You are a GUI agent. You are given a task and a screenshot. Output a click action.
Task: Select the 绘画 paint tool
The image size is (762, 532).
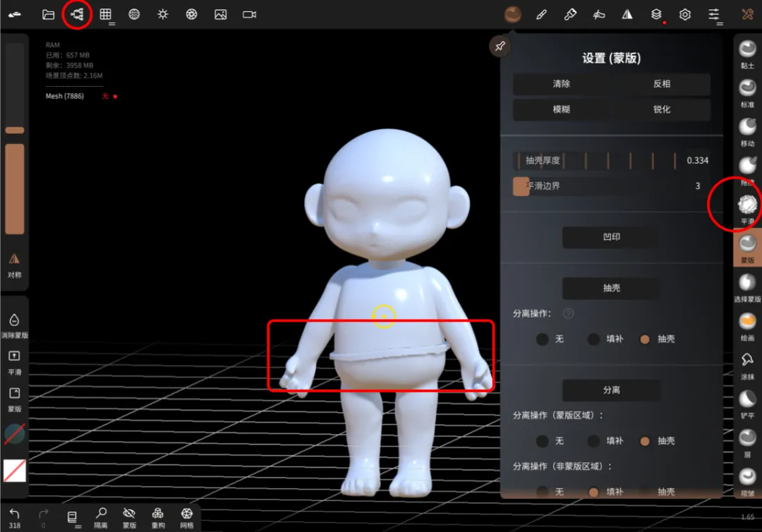coord(747,327)
